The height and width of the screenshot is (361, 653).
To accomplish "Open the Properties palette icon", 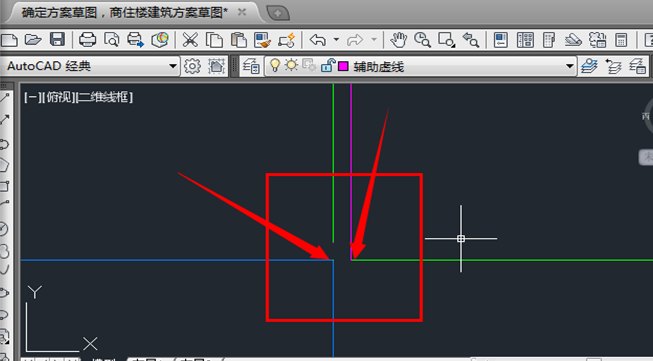I will (501, 40).
